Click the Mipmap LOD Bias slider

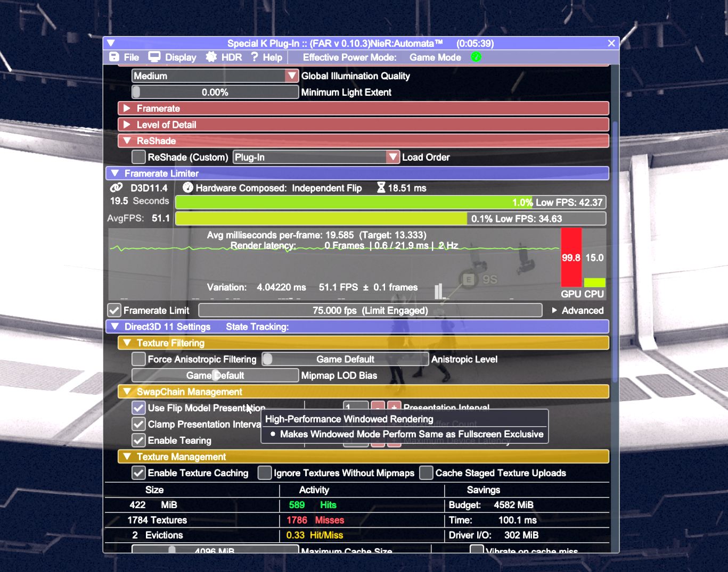[x=215, y=375]
